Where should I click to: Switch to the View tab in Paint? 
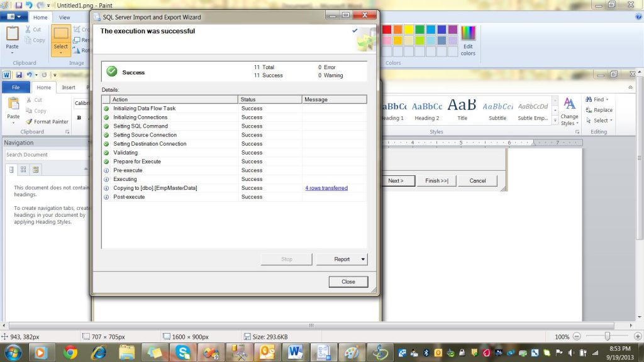[64, 18]
